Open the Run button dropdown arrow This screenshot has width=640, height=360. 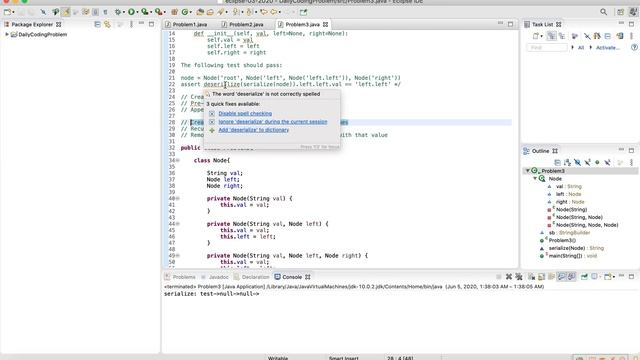137,12
